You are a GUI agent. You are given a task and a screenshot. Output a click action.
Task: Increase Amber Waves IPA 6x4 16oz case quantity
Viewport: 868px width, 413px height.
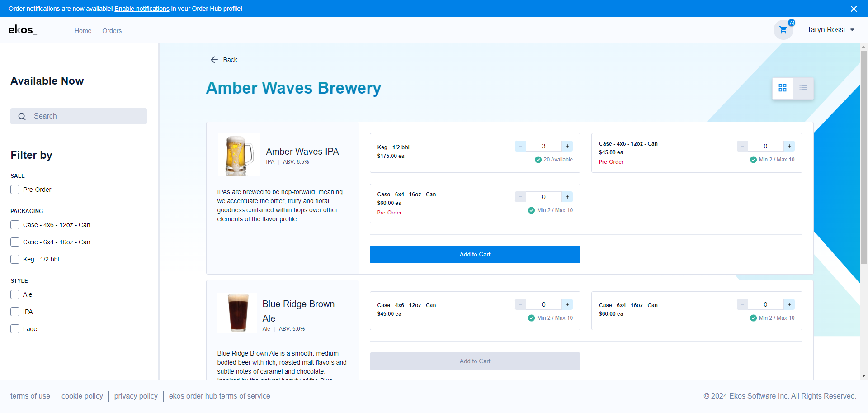(567, 197)
